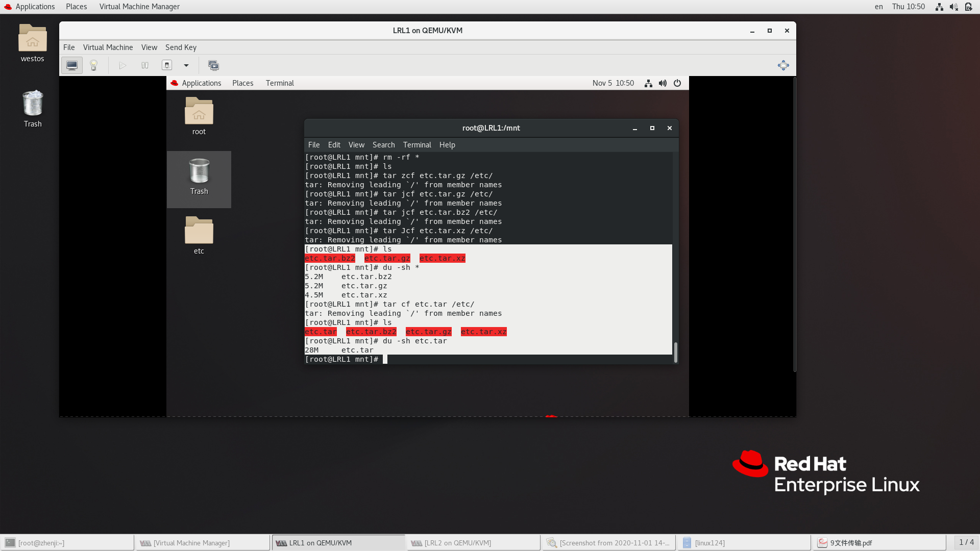The height and width of the screenshot is (551, 980).
Task: Open the Send Key menu
Action: tap(181, 47)
